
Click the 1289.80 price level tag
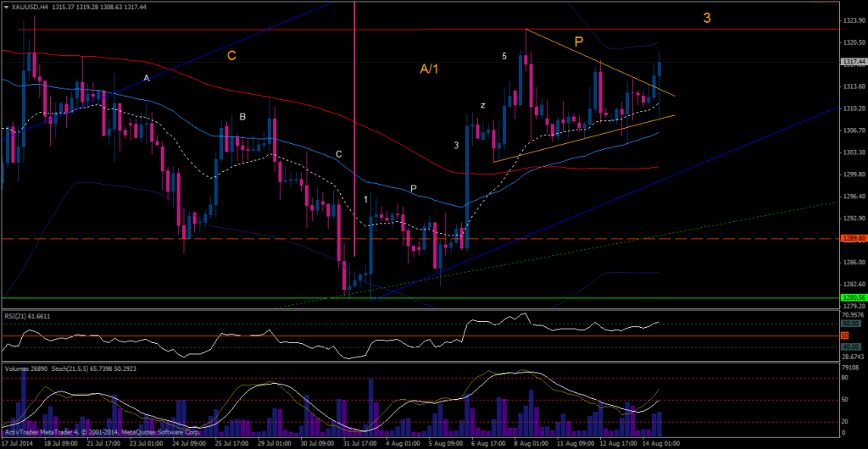(x=853, y=238)
